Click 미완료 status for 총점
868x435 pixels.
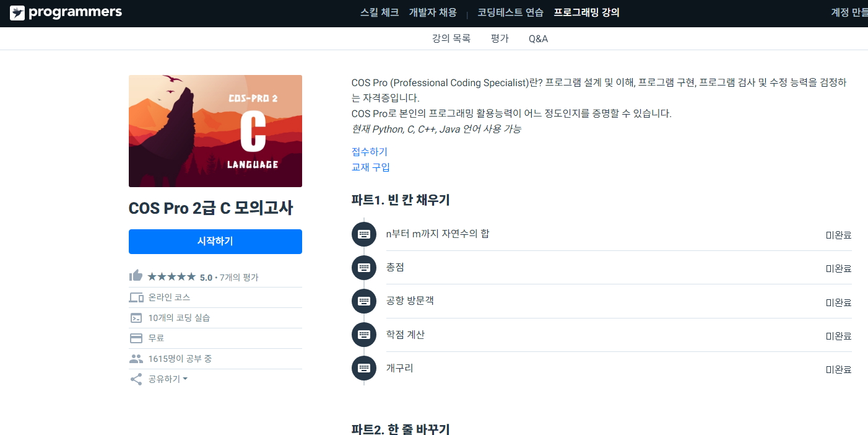tap(839, 268)
